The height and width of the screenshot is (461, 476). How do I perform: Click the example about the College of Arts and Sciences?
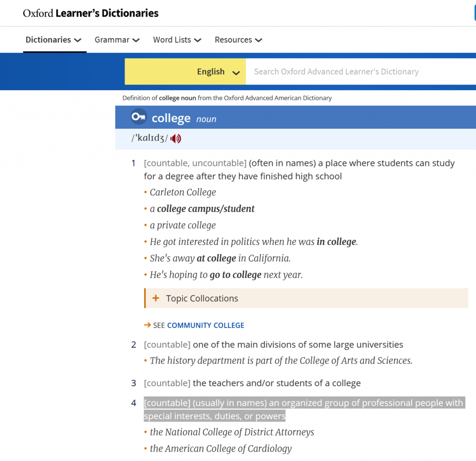point(281,361)
